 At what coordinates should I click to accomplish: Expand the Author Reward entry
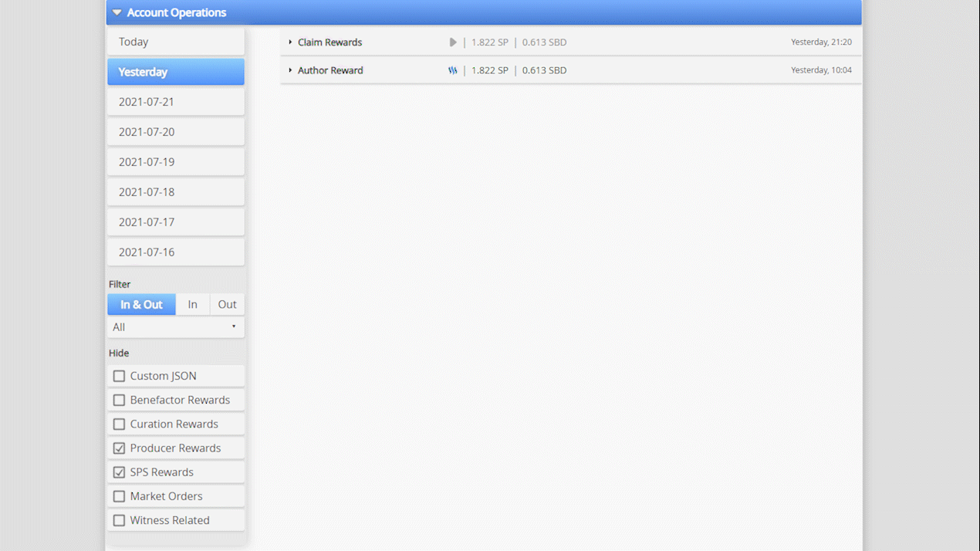tap(290, 70)
